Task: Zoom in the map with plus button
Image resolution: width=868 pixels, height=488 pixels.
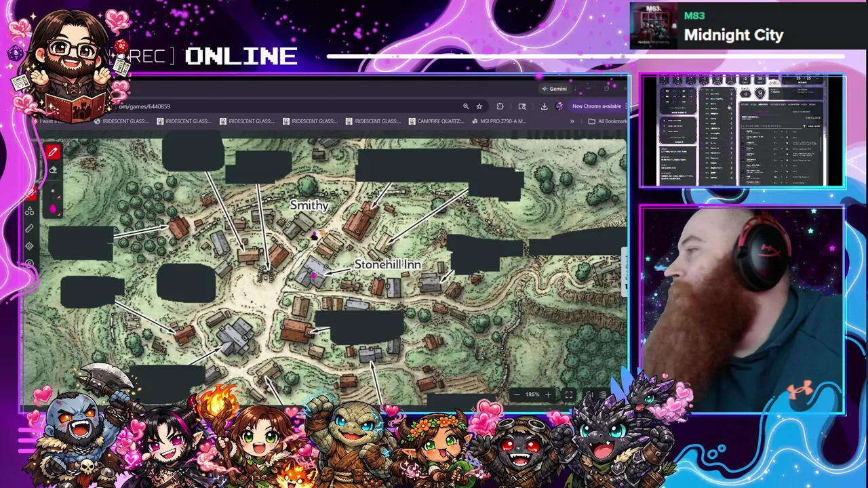Action: pyautogui.click(x=548, y=394)
